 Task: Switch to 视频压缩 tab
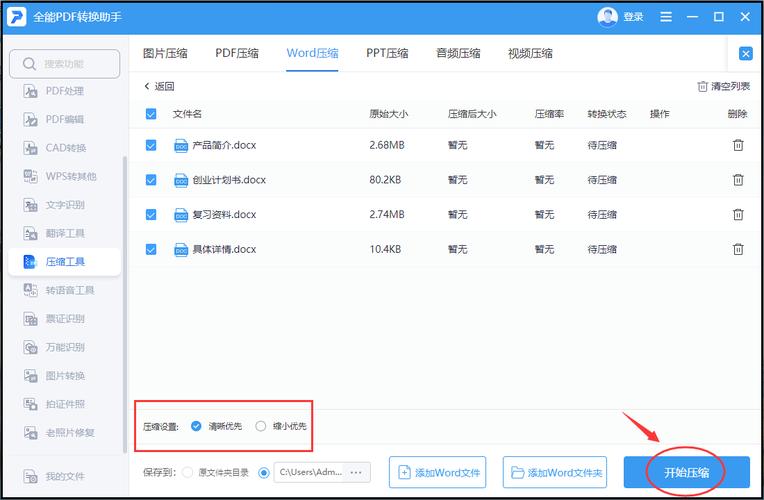(530, 53)
